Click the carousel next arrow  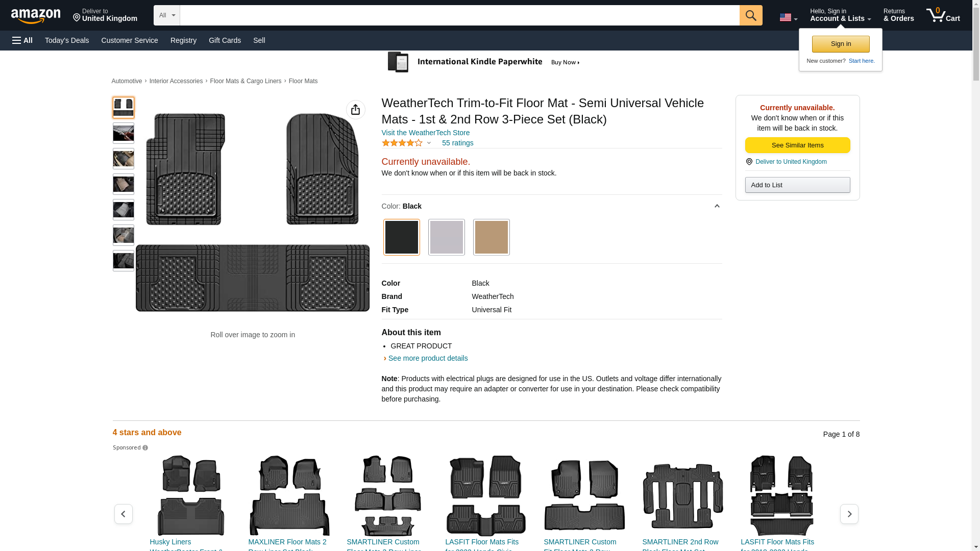[849, 514]
